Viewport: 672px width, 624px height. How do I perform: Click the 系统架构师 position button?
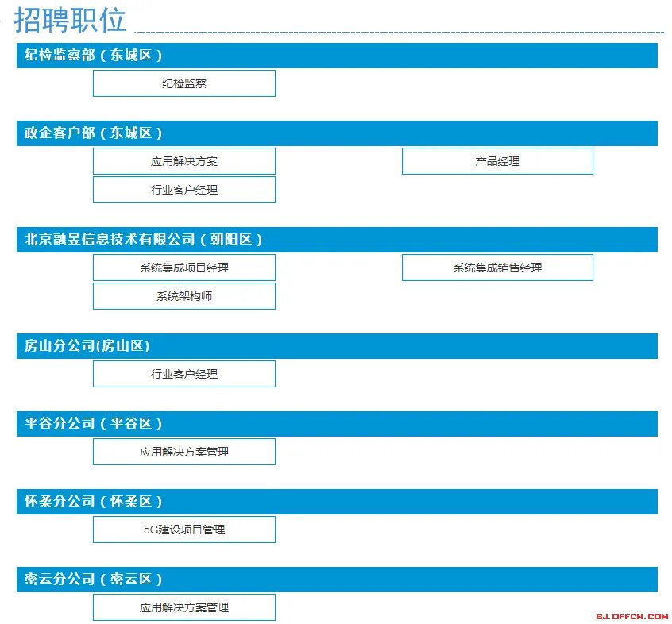tap(183, 295)
